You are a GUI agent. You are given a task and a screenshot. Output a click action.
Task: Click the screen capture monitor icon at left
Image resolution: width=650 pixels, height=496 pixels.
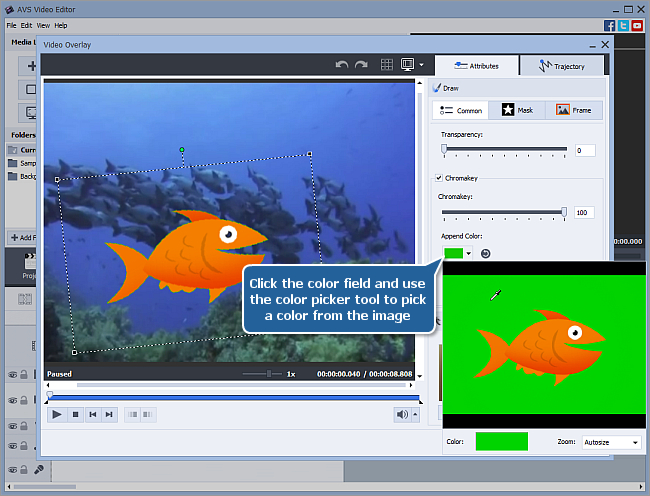31,113
